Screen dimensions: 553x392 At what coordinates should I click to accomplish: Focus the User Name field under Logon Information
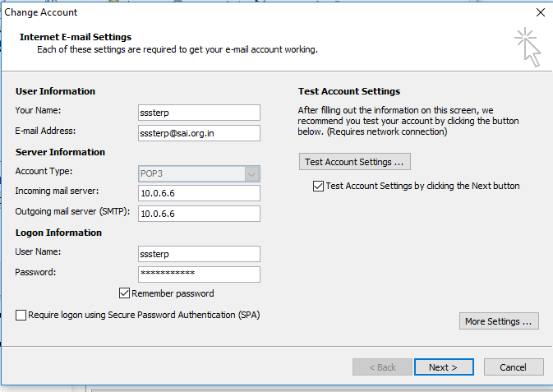(199, 254)
